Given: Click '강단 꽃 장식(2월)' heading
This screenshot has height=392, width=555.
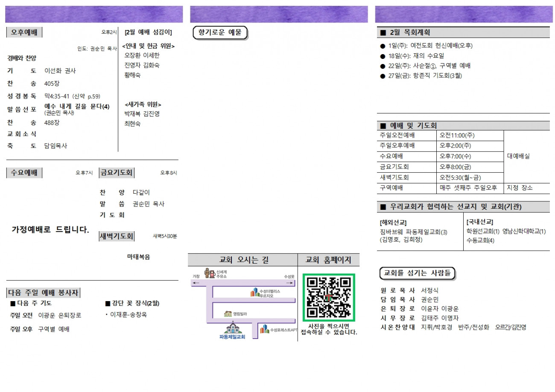Looking at the screenshot, I should pyautogui.click(x=135, y=303).
